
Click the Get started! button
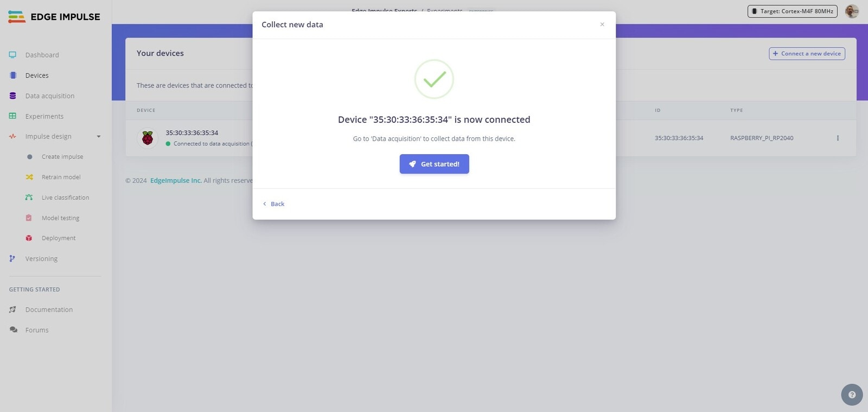pyautogui.click(x=434, y=164)
